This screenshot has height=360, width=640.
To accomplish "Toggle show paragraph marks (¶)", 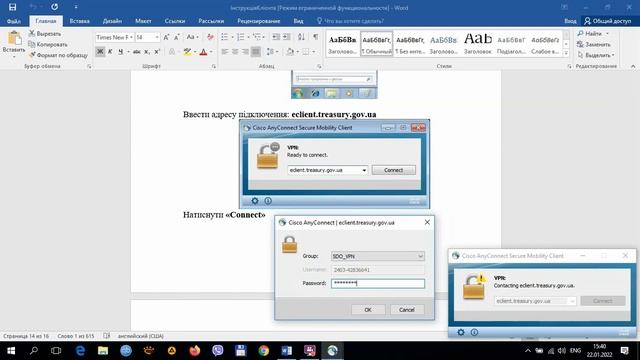I will 316,37.
